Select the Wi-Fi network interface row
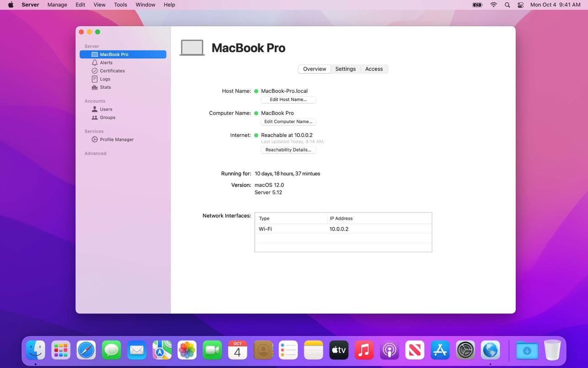Screen dimensions: 588x368 coord(343,229)
